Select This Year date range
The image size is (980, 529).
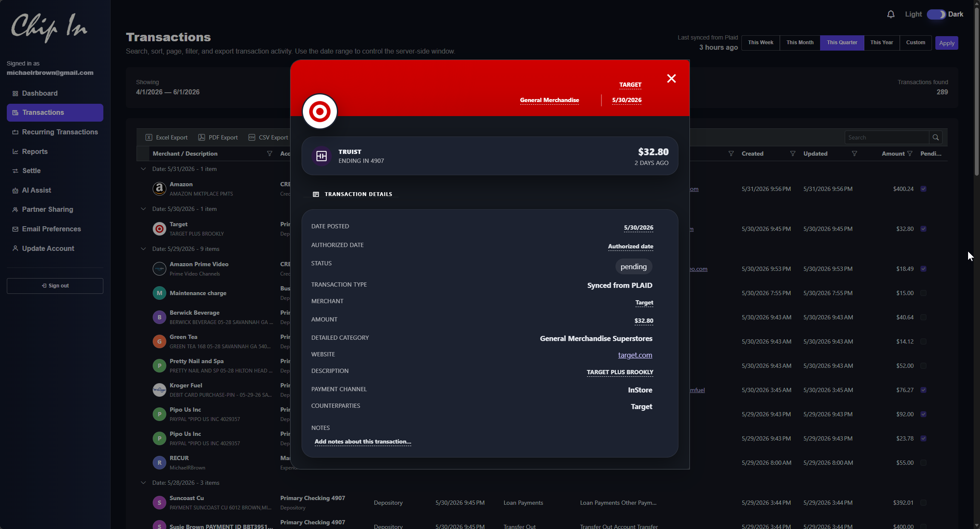(881, 43)
